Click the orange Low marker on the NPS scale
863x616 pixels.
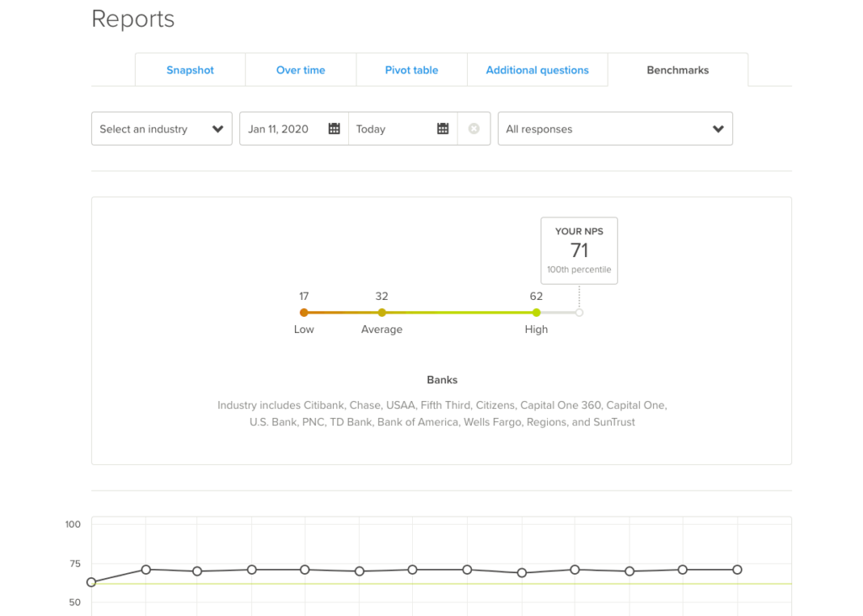pos(303,312)
